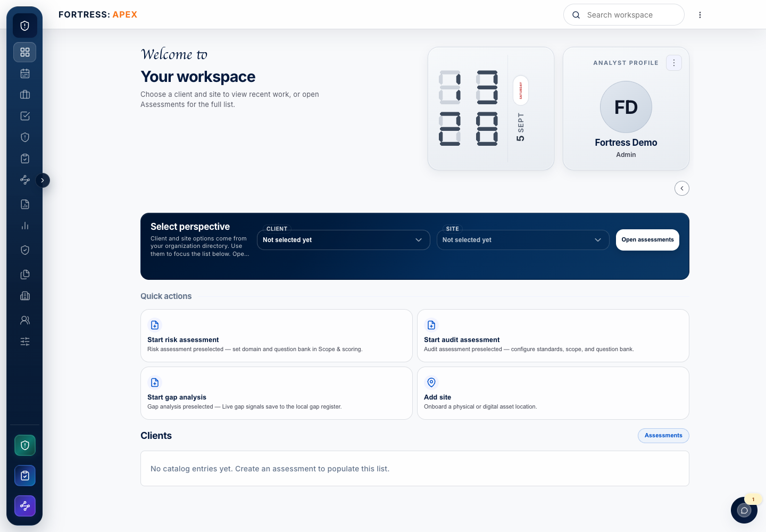
Task: Open the file-with-chart report icon in sidebar
Action: pyautogui.click(x=25, y=204)
